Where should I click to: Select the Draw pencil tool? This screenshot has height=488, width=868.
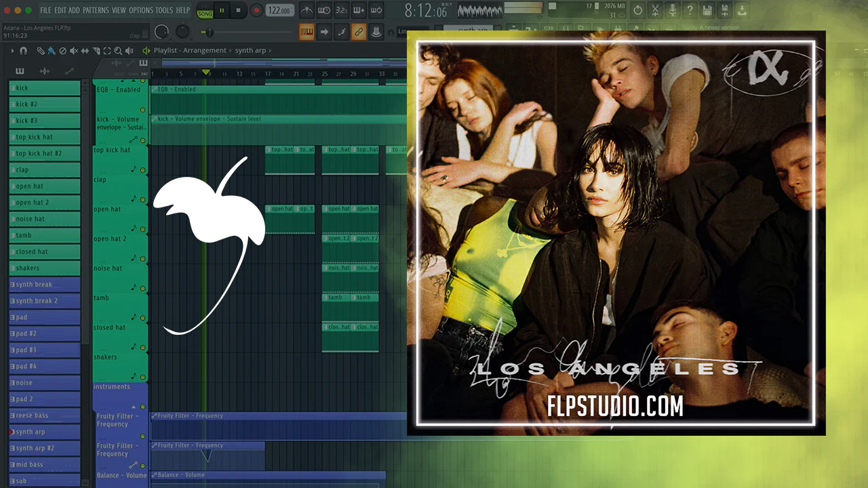[41, 51]
